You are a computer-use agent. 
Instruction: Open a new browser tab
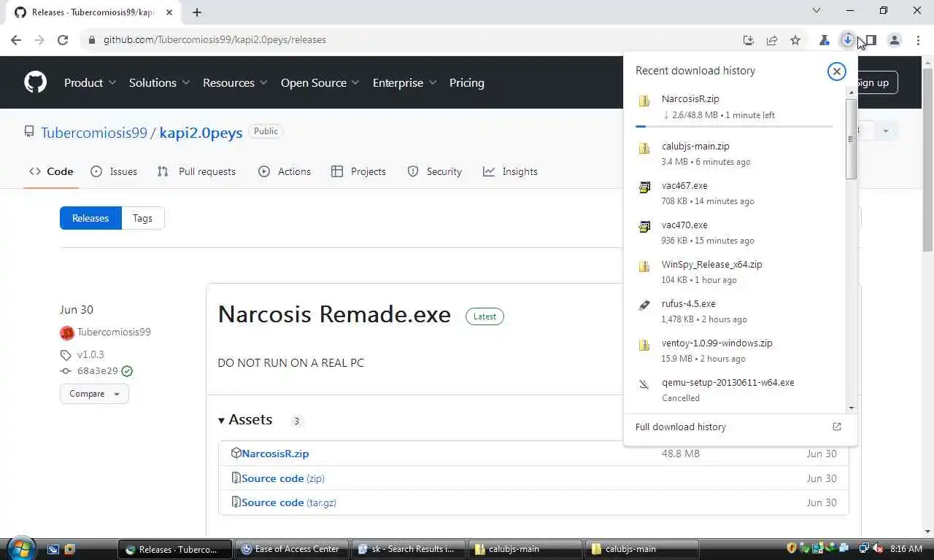point(197,12)
